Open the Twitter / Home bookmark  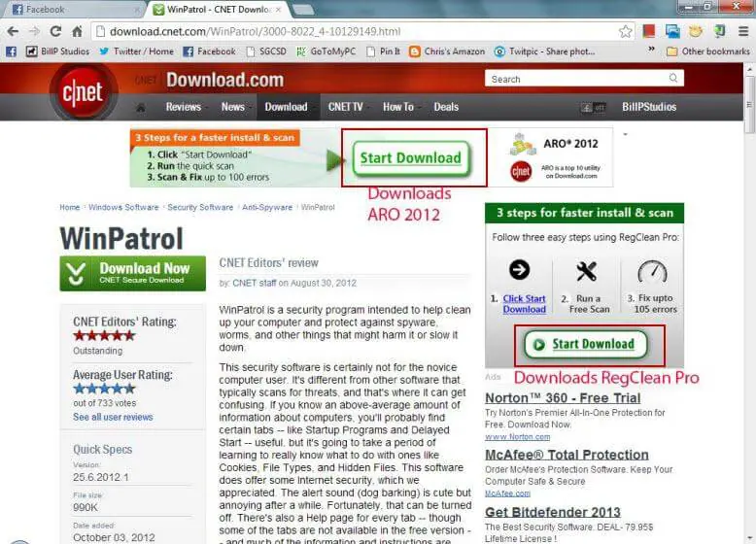tap(136, 51)
